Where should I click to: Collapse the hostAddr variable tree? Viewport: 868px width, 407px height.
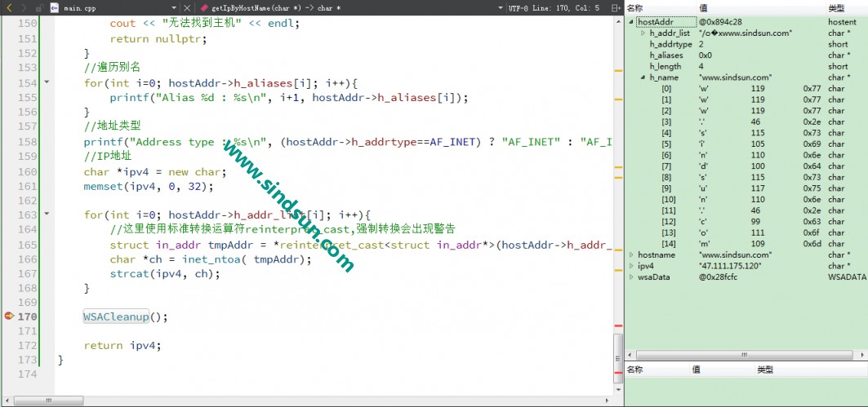click(632, 22)
